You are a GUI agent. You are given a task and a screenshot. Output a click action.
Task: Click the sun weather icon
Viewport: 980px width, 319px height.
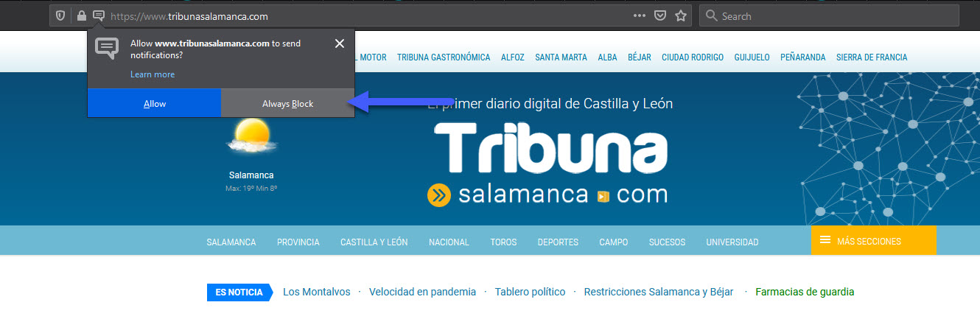click(252, 138)
